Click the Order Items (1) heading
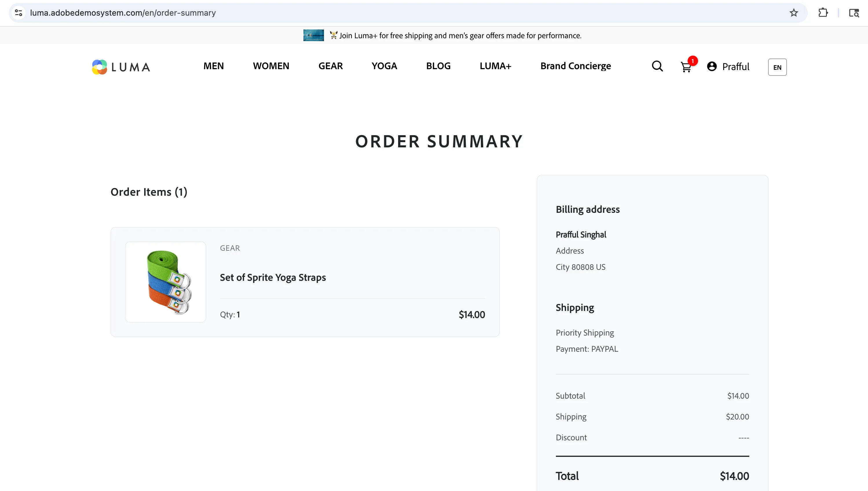Viewport: 868px width, 491px height. [149, 192]
